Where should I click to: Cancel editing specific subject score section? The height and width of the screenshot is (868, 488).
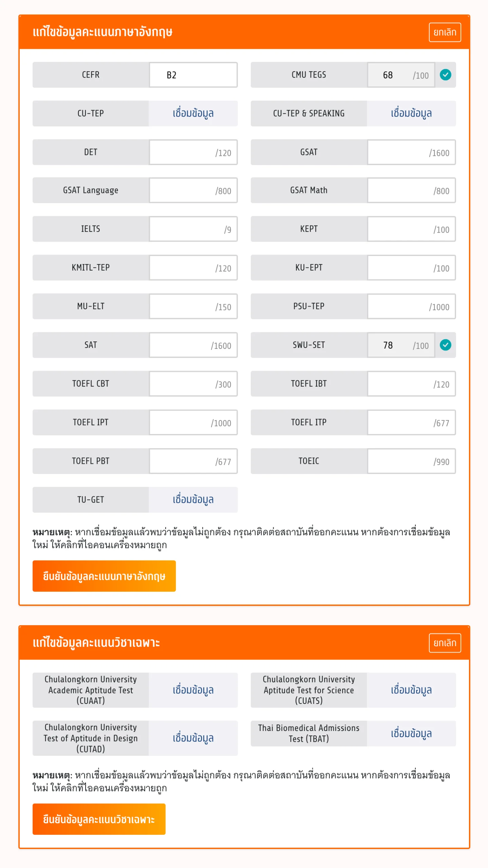[445, 643]
